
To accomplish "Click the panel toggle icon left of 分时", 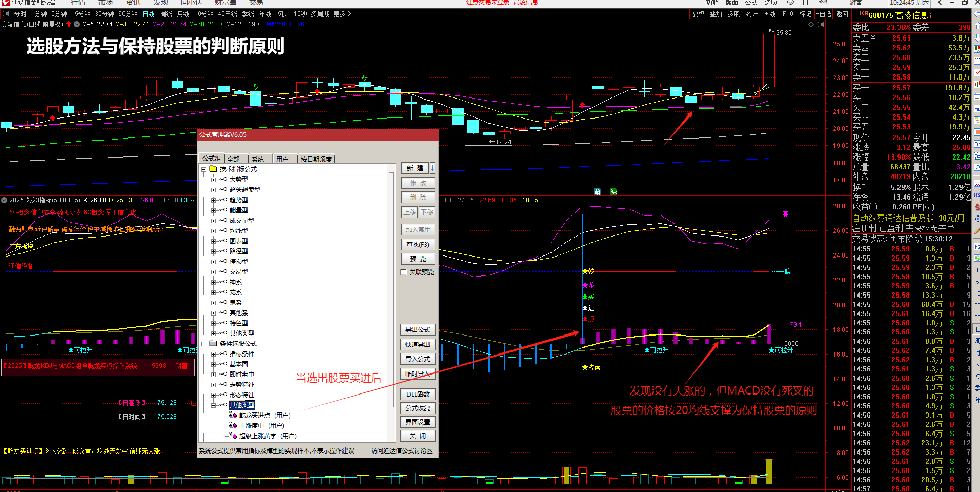I will (6, 14).
